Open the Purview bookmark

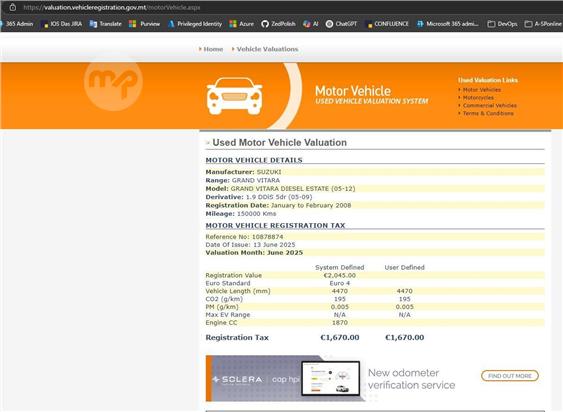coord(144,24)
